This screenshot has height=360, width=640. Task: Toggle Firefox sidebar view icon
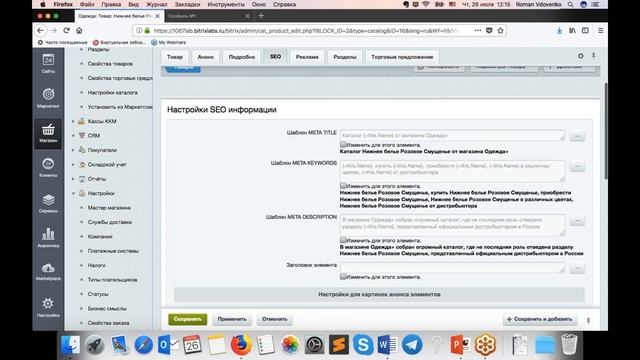click(x=585, y=31)
